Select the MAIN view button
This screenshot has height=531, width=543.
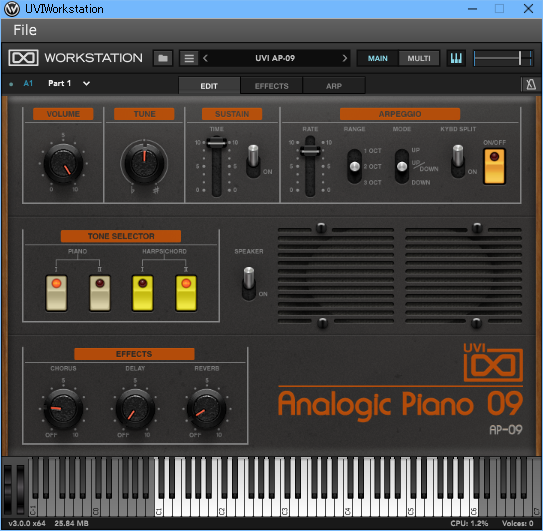[x=377, y=58]
